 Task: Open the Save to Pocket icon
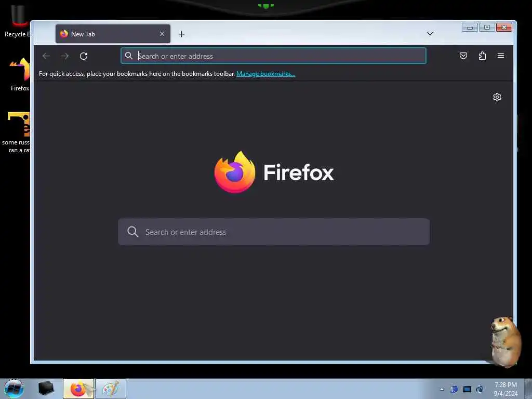(463, 56)
